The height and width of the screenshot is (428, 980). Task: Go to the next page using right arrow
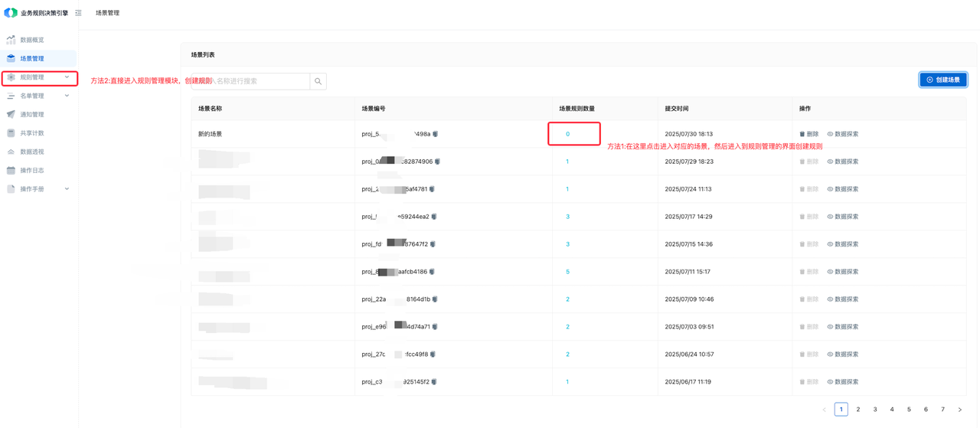(960, 410)
